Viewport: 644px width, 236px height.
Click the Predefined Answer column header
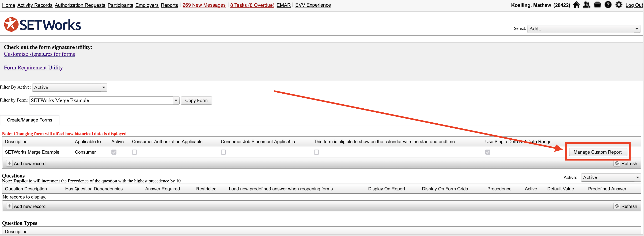[x=607, y=189]
